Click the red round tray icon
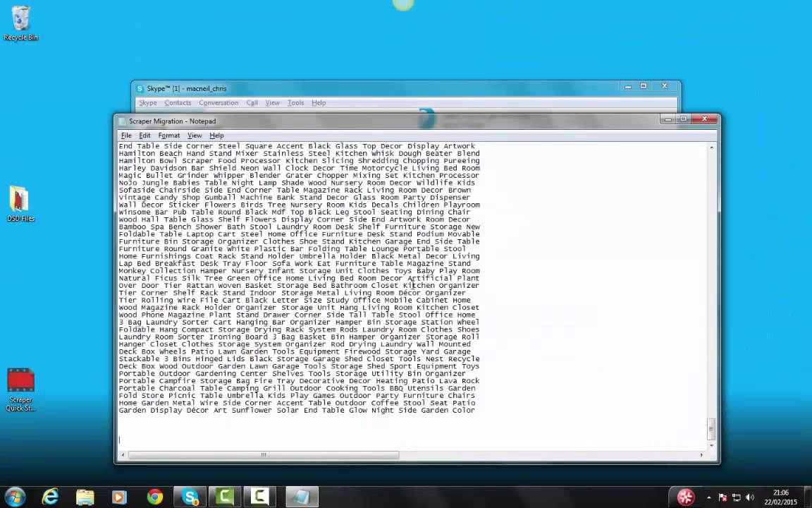This screenshot has height=508, width=812. (x=686, y=497)
